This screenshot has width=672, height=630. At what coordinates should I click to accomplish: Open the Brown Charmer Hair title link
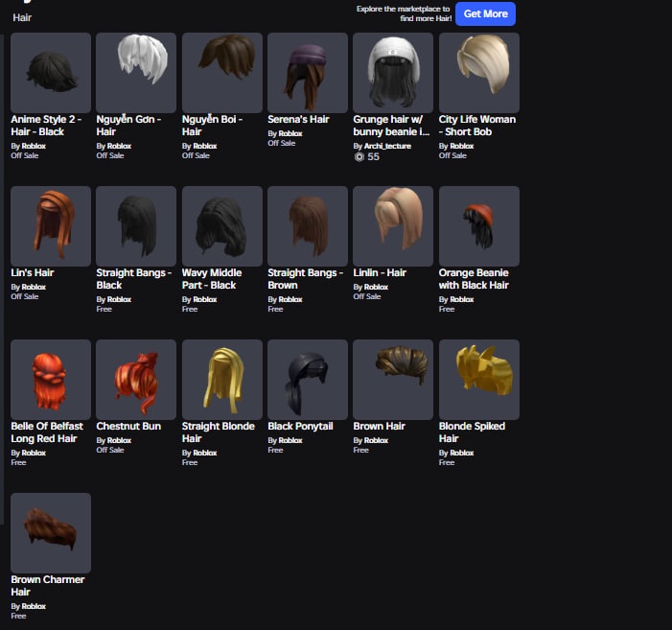(48, 586)
